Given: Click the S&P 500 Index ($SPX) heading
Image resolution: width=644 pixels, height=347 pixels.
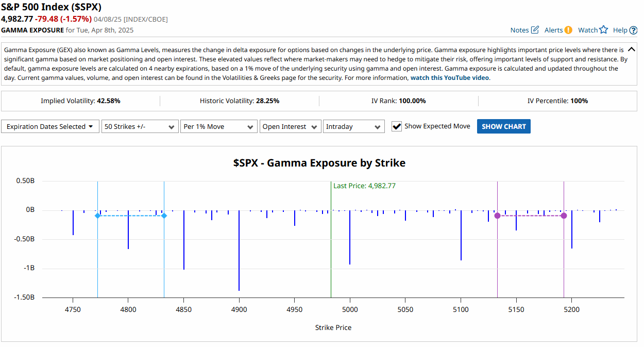Looking at the screenshot, I should [x=51, y=7].
